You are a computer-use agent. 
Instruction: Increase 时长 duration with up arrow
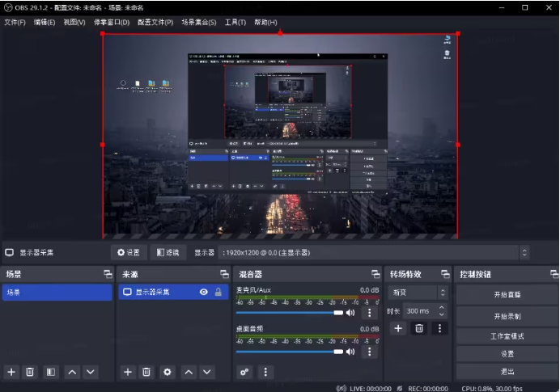tap(442, 307)
